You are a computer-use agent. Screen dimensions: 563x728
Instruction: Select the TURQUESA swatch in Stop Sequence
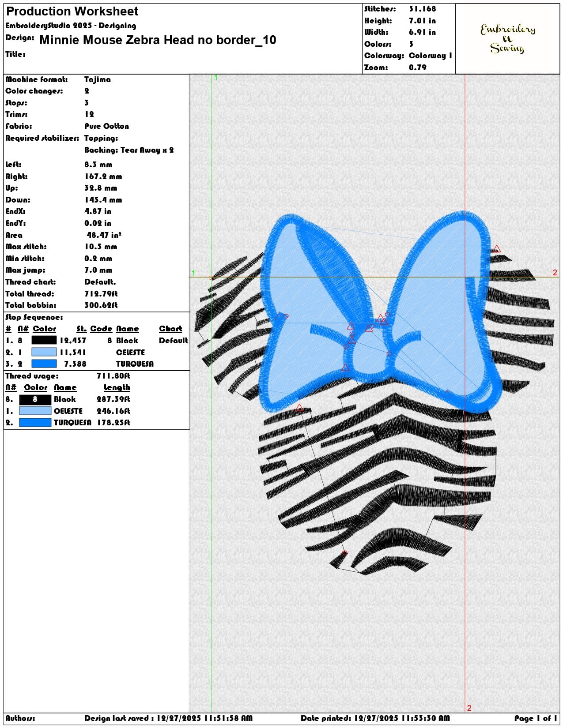(44, 364)
